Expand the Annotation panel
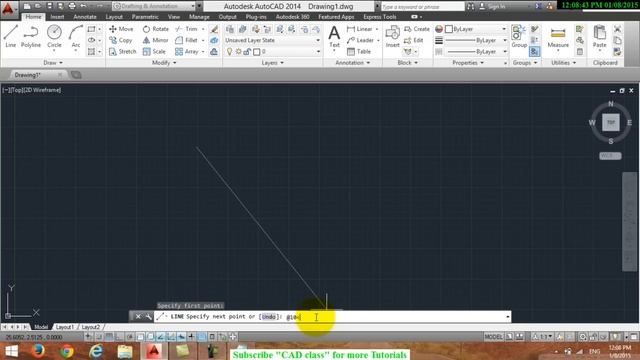Viewport: 640px width, 360px height. click(353, 63)
